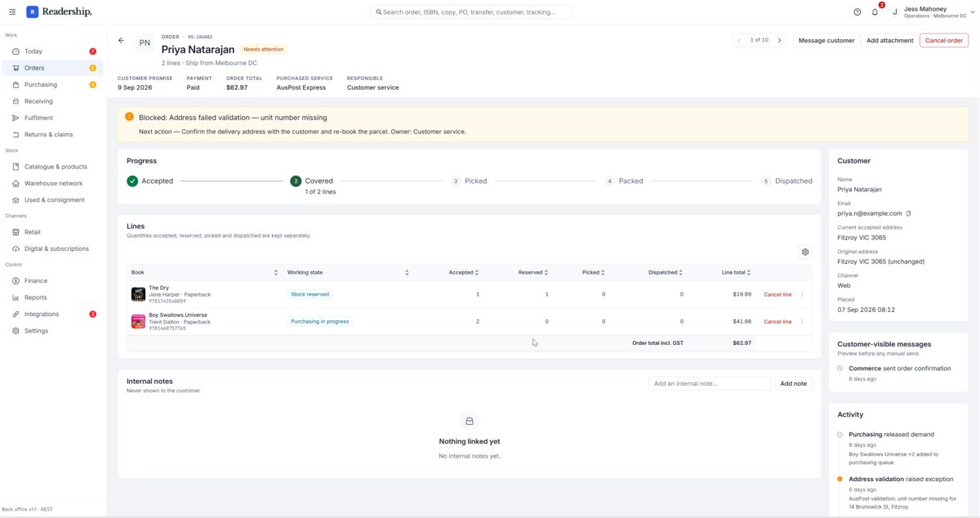Viewport: 980px width, 518px height.
Task: Cancel line for Boy Swallows Universe
Action: click(777, 322)
